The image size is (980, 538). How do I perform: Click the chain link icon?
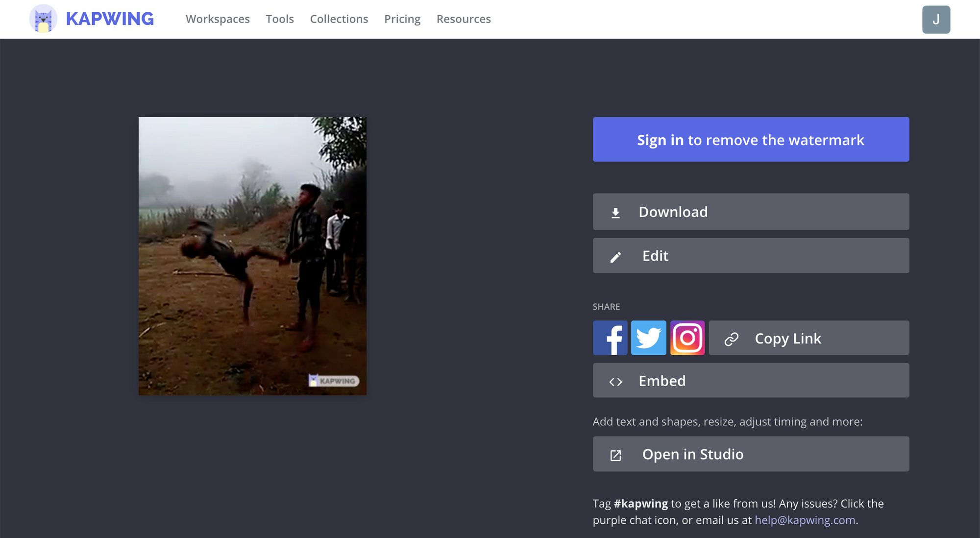click(731, 339)
